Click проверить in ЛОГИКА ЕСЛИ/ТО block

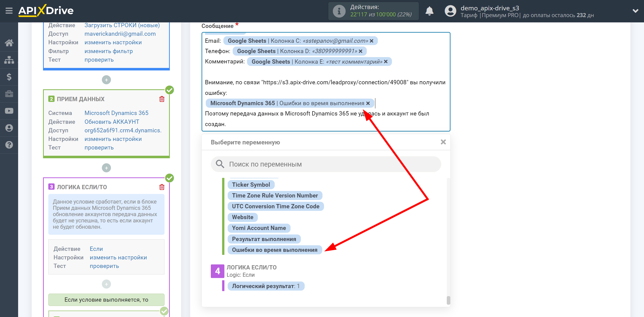pyautogui.click(x=104, y=266)
